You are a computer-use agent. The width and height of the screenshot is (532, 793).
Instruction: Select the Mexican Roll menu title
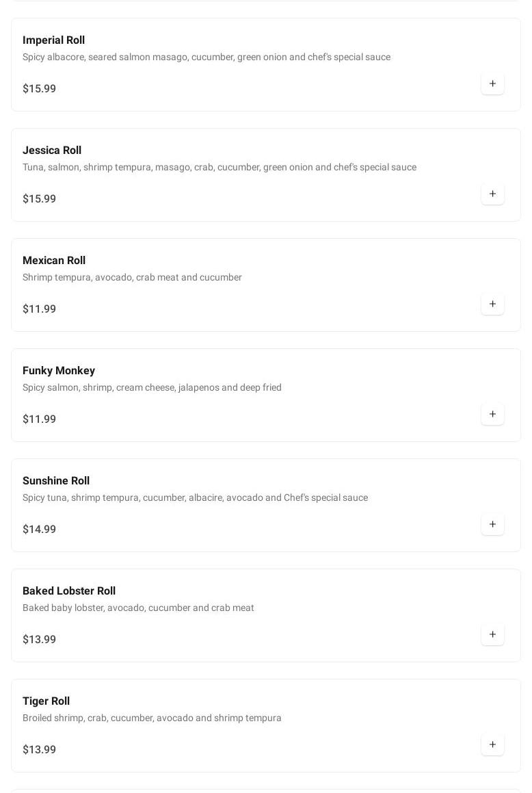(x=54, y=261)
